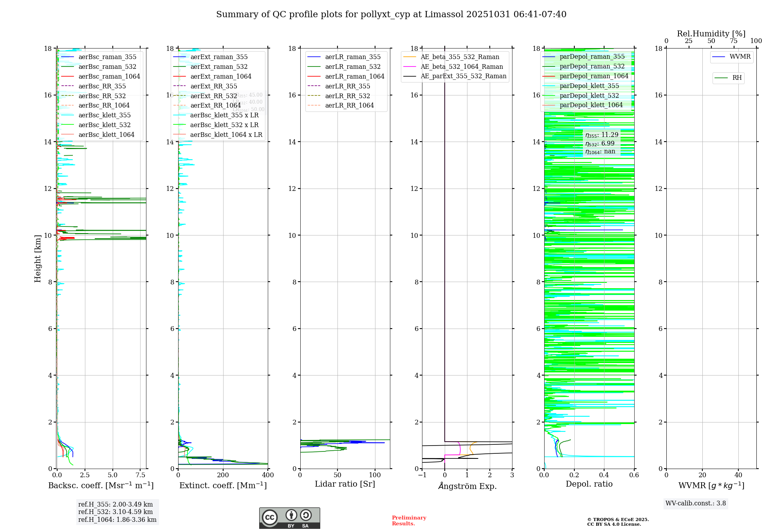Click the aerBsc_raman_355 legend entry
This screenshot has height=532, width=783.
coord(107,57)
